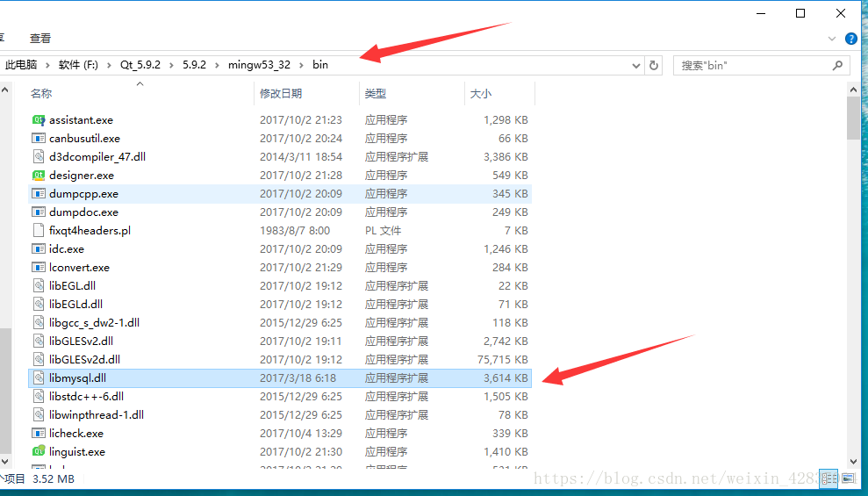
Task: Click the linguist.exe Qt icon
Action: coord(39,451)
